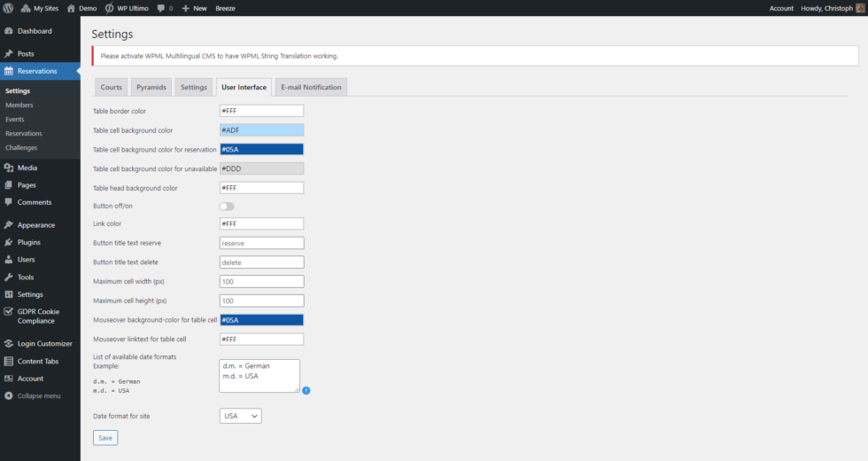Click the user avatar in the top right
Image resolution: width=868 pixels, height=461 pixels.
[x=858, y=8]
